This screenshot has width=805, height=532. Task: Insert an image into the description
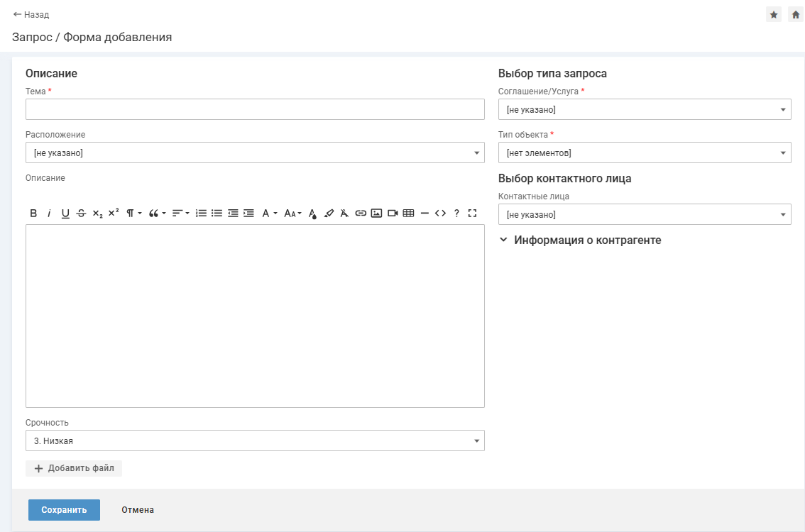pyautogui.click(x=376, y=213)
